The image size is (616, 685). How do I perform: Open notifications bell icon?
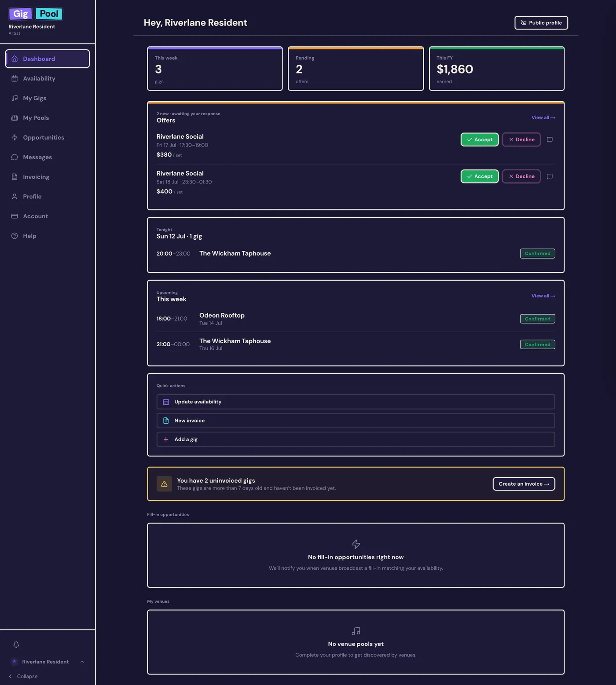16,645
